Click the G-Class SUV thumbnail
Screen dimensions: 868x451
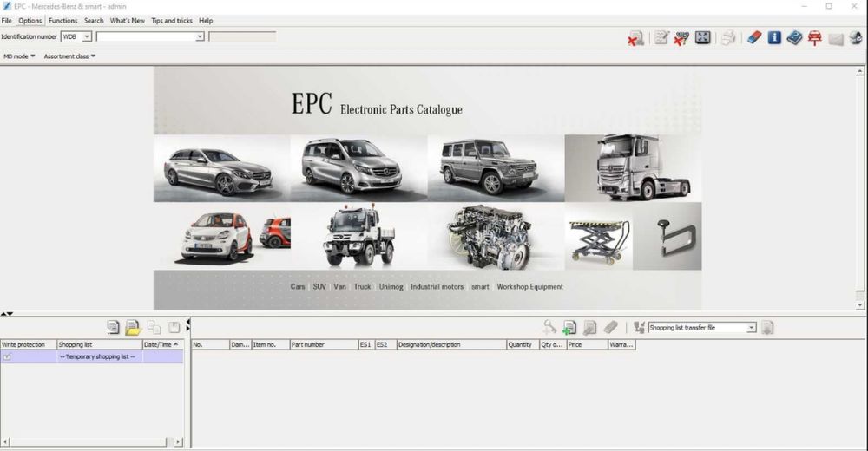pyautogui.click(x=496, y=168)
